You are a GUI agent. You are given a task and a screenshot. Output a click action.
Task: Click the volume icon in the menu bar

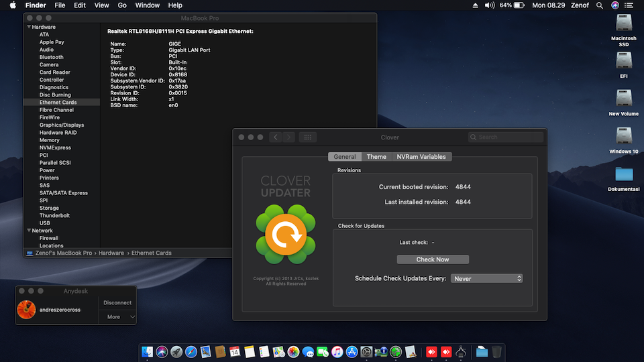(x=490, y=5)
